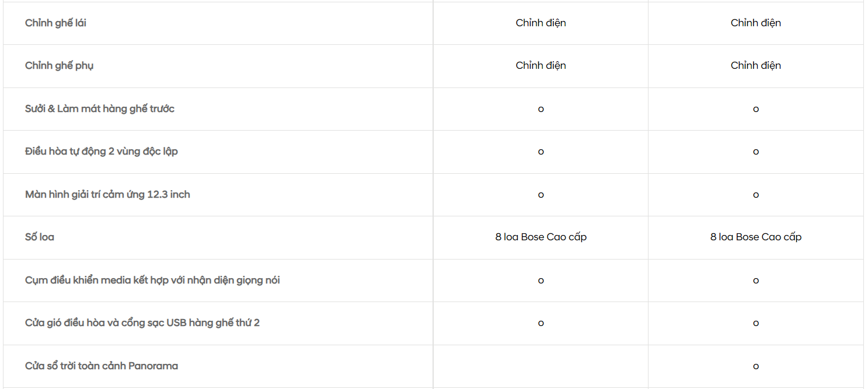Image resolution: width=868 pixels, height=389 pixels.
Task: Click "Cửa sổ trời toàn cảnh Panorama" label
Action: [x=102, y=366]
